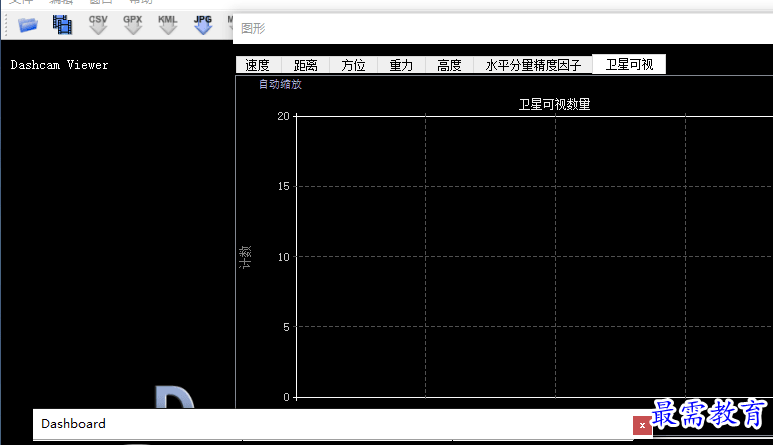Click the 图形 window title bar

pos(500,29)
